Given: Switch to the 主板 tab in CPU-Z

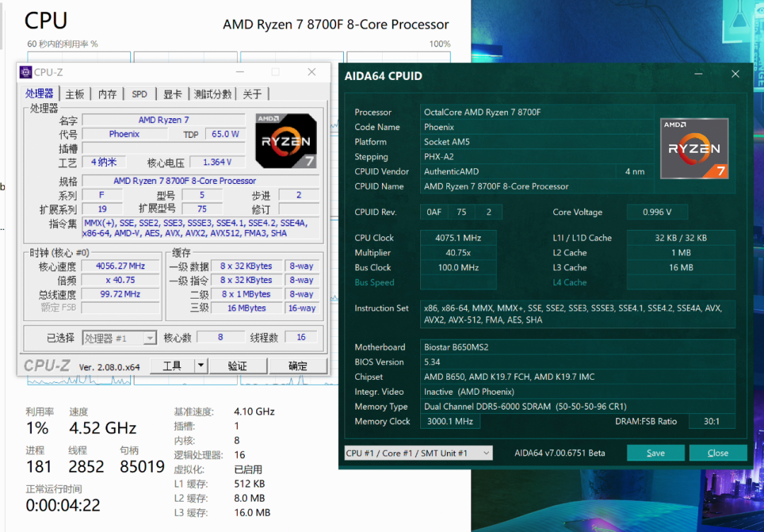Looking at the screenshot, I should pos(75,94).
